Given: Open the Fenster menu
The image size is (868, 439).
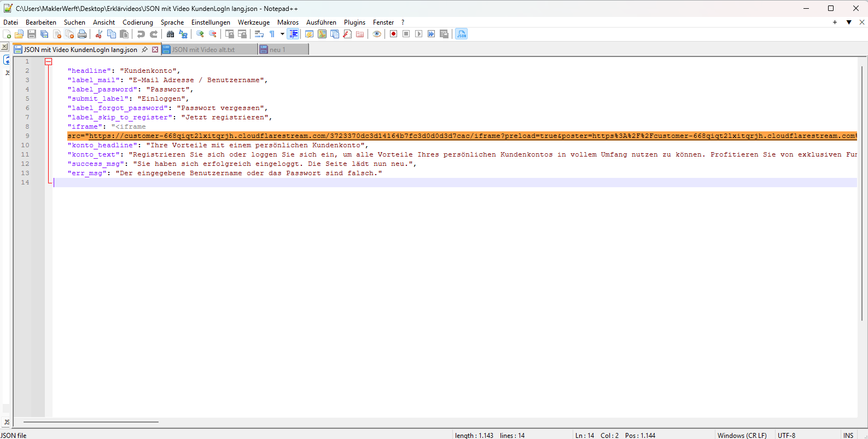Looking at the screenshot, I should pyautogui.click(x=383, y=22).
